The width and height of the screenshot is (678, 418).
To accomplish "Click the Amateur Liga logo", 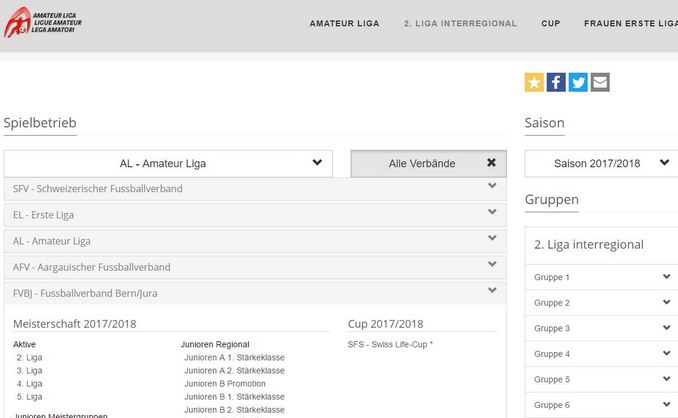I will [40, 23].
